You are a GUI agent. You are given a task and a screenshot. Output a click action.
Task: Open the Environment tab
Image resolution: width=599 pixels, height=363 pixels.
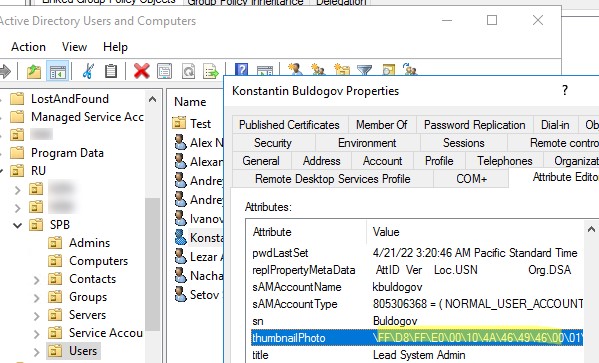click(367, 143)
